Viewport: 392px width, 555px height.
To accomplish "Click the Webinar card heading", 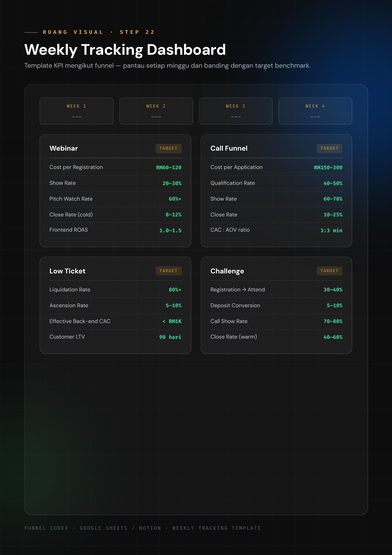I will click(64, 148).
